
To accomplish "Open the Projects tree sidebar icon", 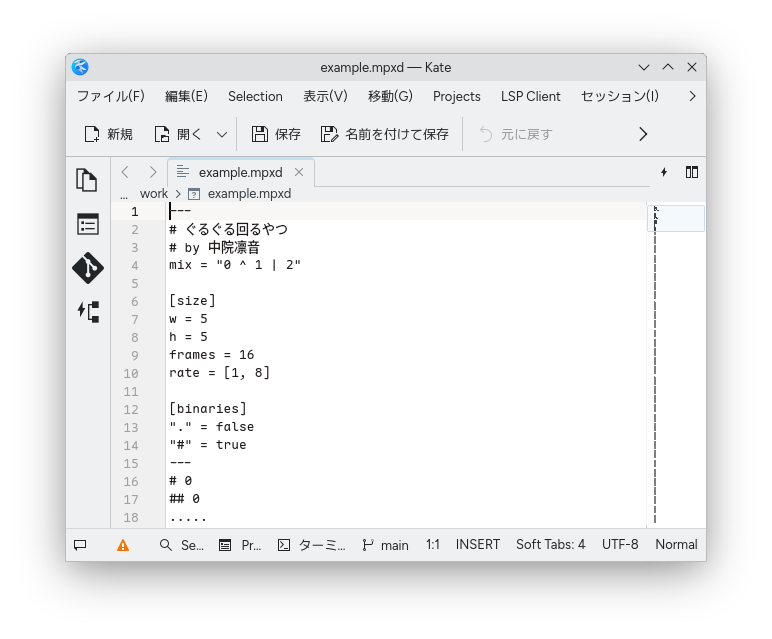I will (87, 311).
